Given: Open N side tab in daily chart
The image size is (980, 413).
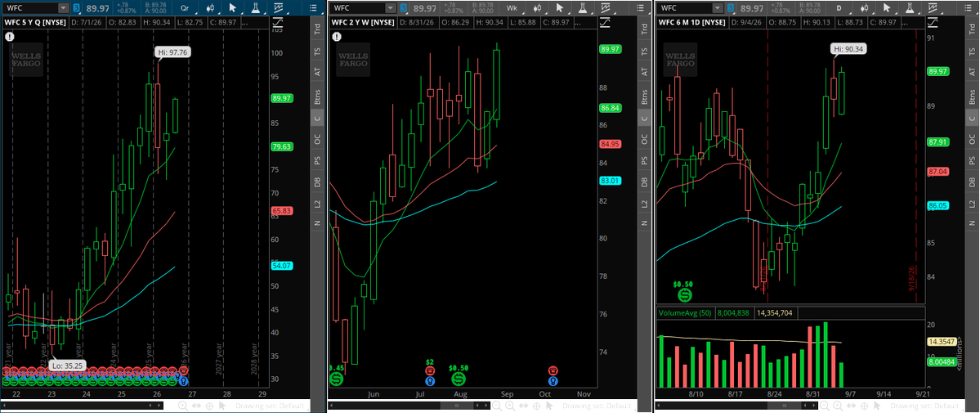Looking at the screenshot, I should pos(972,223).
